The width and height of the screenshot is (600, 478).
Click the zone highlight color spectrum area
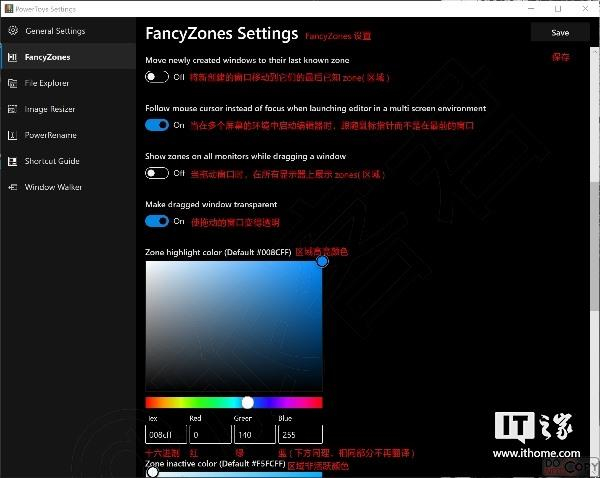(234, 326)
